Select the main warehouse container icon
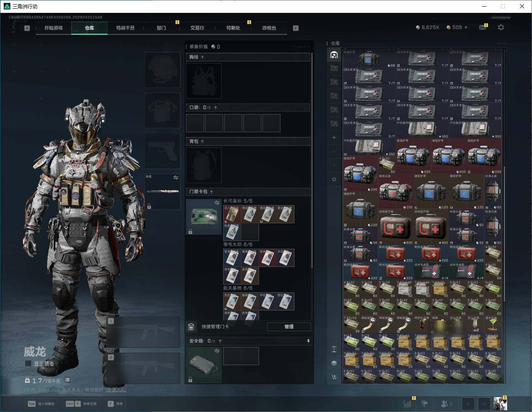 click(x=334, y=55)
